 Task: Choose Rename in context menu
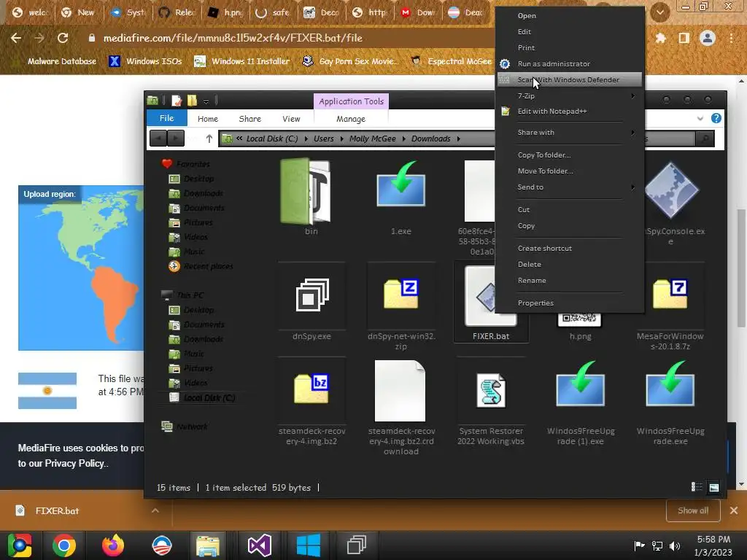(569, 281)
